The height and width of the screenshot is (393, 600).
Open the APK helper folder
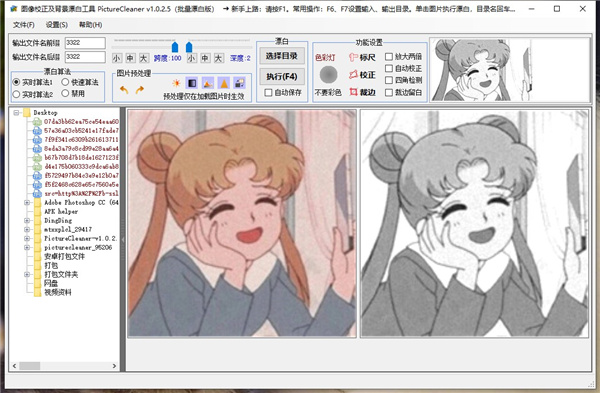pyautogui.click(x=61, y=211)
